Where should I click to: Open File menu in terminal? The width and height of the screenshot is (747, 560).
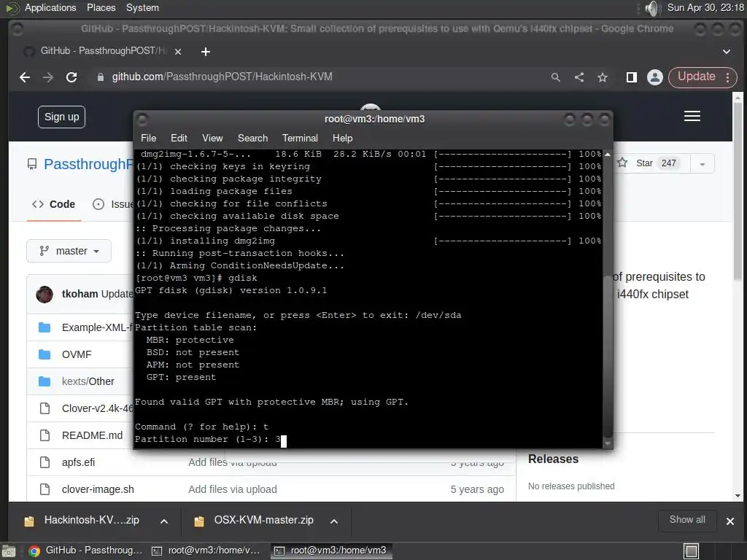click(x=148, y=138)
